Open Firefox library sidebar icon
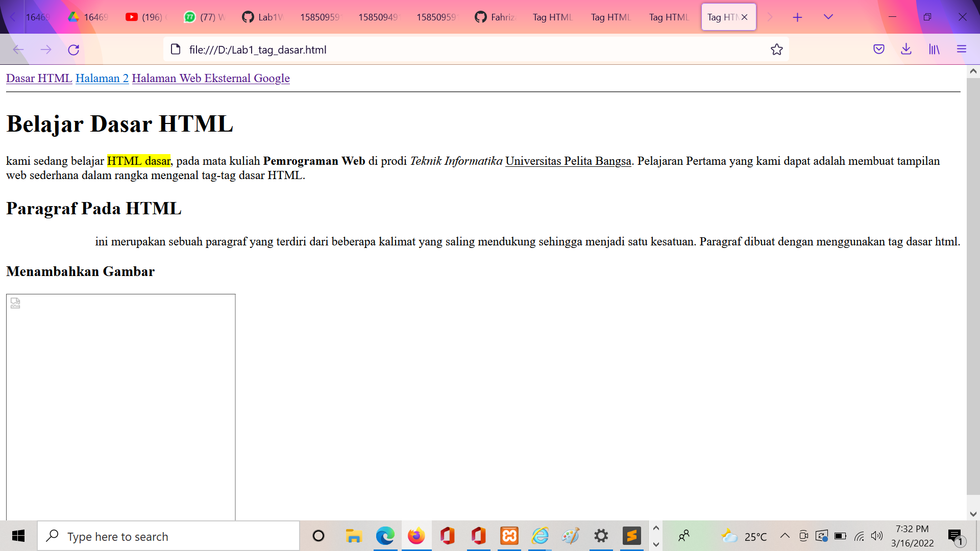This screenshot has height=551, width=980. pos(934,49)
